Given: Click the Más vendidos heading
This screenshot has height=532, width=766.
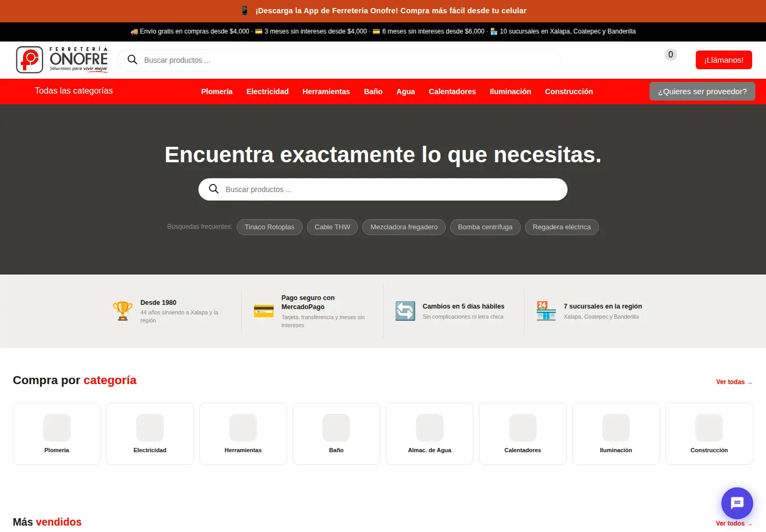Looking at the screenshot, I should point(47,522).
